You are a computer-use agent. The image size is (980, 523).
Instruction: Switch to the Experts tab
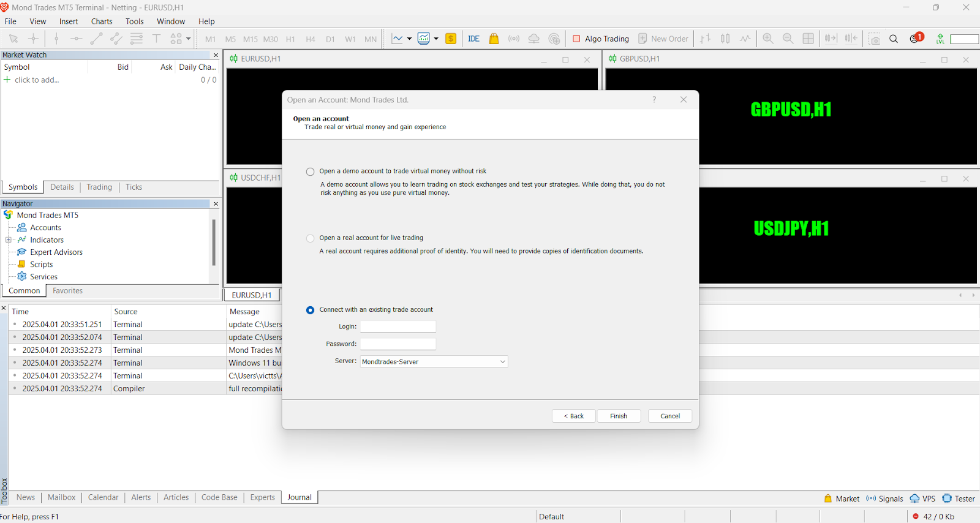coord(262,497)
